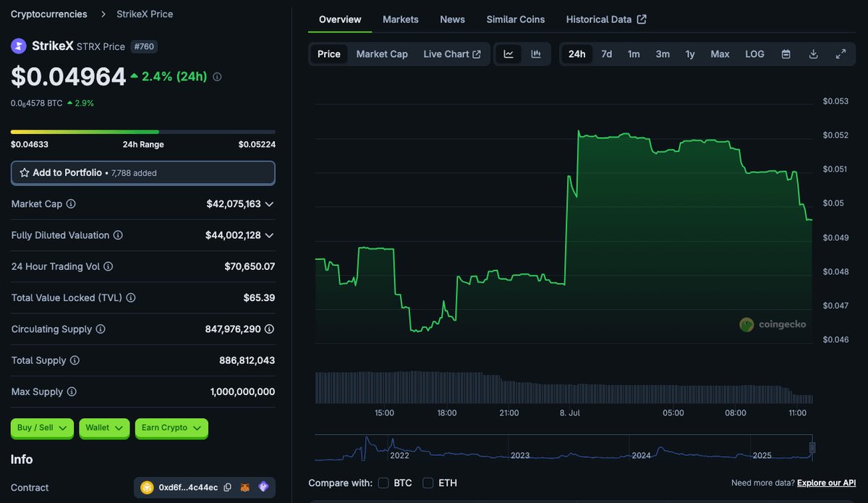This screenshot has width=868, height=503.
Task: Show the Market Cap info tooltip icon
Action: [71, 204]
